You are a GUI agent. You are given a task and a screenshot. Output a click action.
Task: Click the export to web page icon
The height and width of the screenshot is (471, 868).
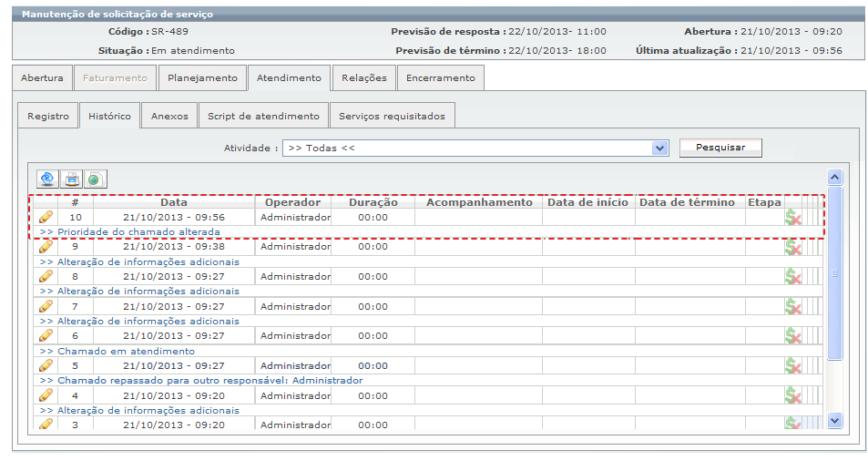coord(96,179)
